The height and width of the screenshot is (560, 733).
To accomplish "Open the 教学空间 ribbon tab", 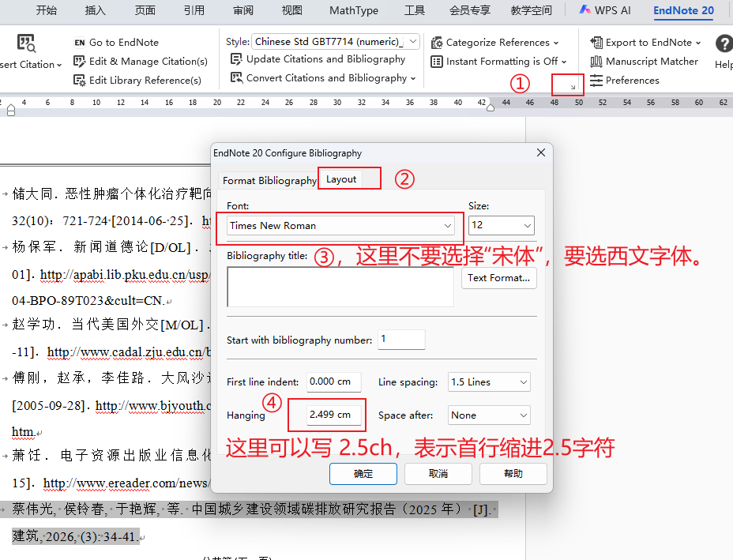I will point(531,10).
